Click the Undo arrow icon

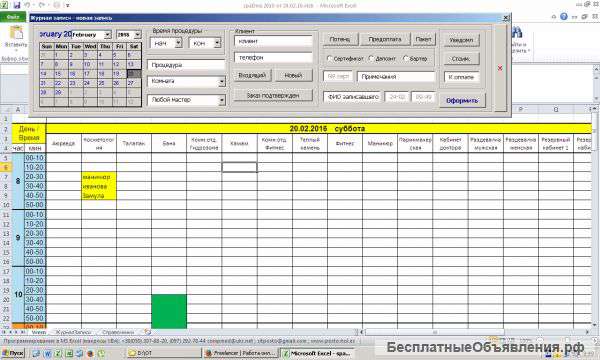(28, 5)
